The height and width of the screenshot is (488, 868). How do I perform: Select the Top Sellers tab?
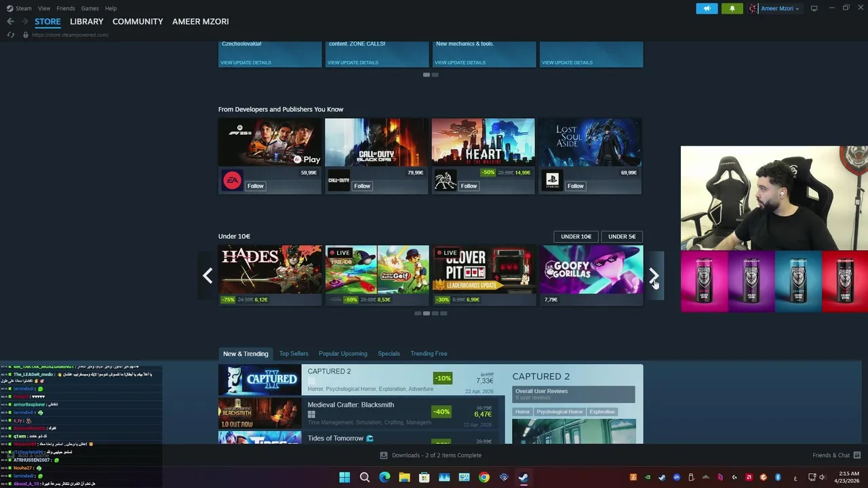pyautogui.click(x=294, y=354)
